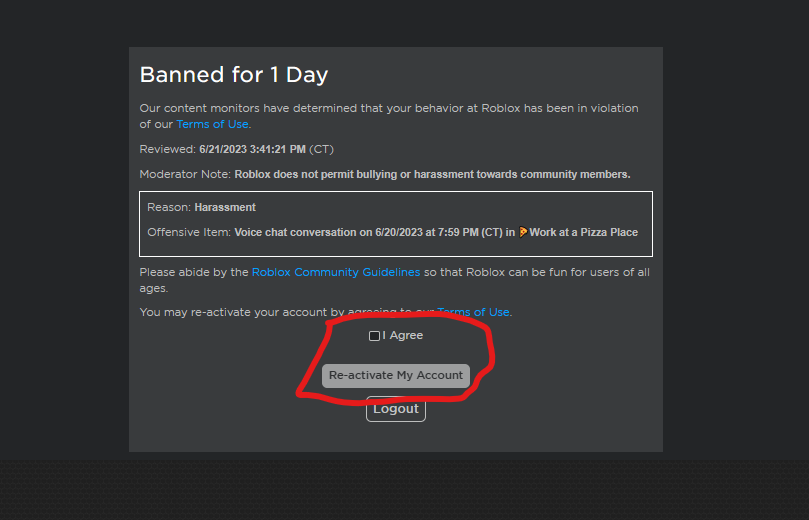Screen dimensions: 809x520
Task: Click the 'Reason:' label
Action: (x=169, y=207)
